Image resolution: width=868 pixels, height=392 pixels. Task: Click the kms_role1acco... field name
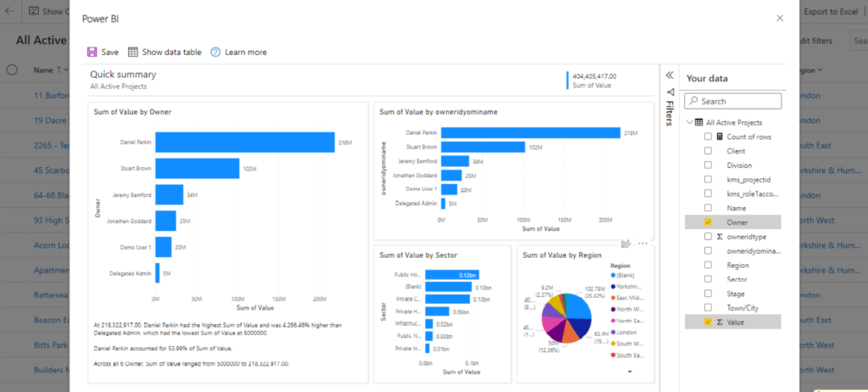tap(753, 193)
